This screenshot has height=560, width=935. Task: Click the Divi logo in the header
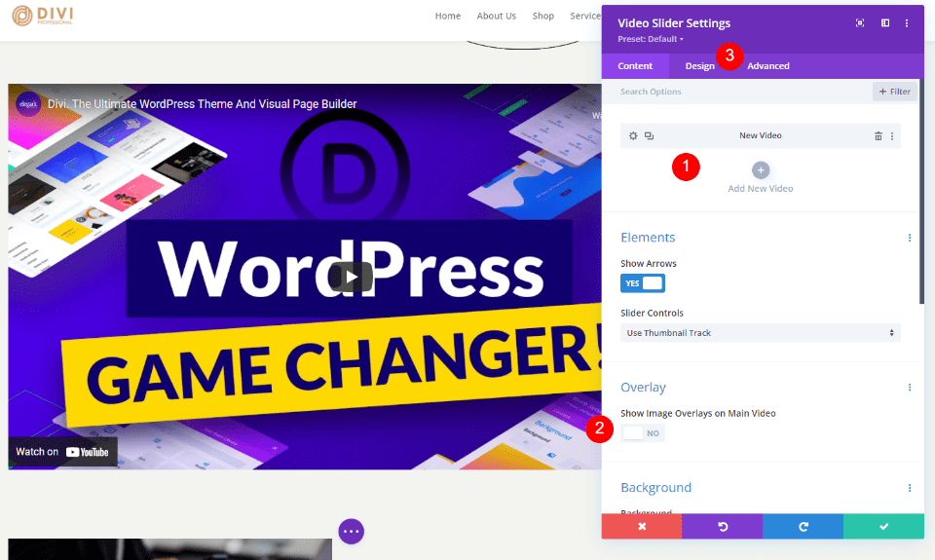tap(42, 16)
